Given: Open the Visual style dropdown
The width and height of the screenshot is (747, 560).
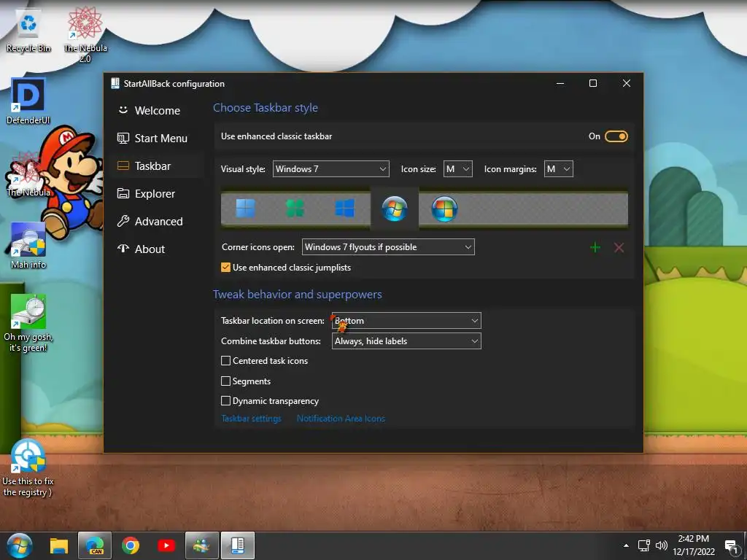Looking at the screenshot, I should pos(330,169).
